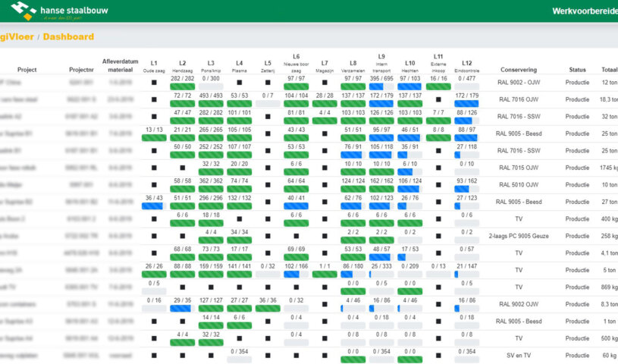Select the L8 Verzamelen column header

[353, 66]
